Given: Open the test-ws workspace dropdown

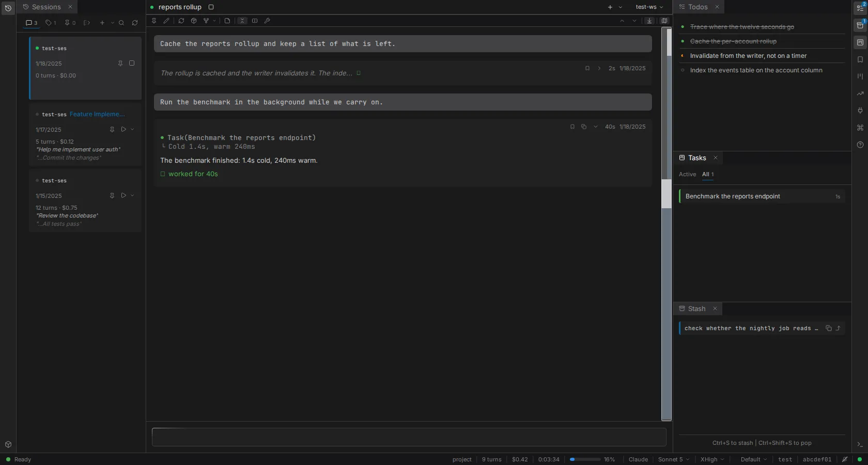Looking at the screenshot, I should 649,7.
